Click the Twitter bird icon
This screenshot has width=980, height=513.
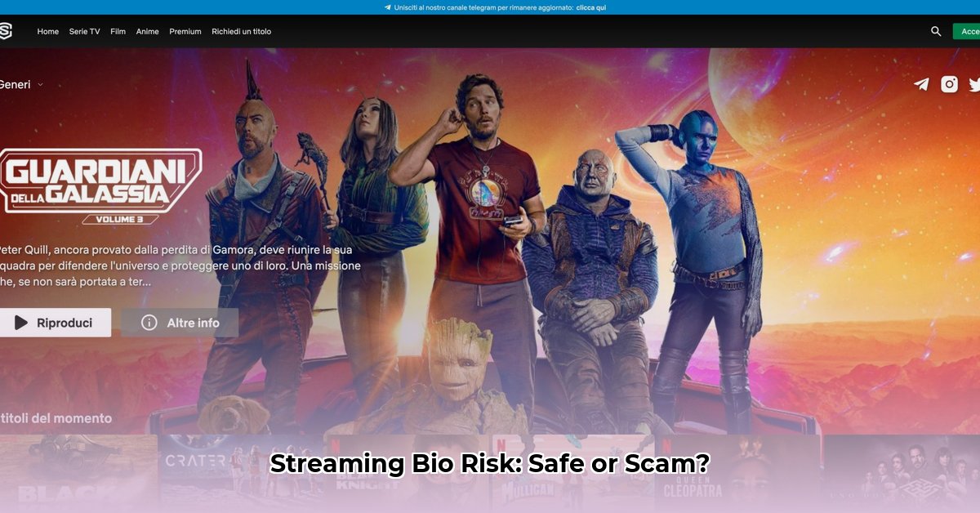click(973, 83)
